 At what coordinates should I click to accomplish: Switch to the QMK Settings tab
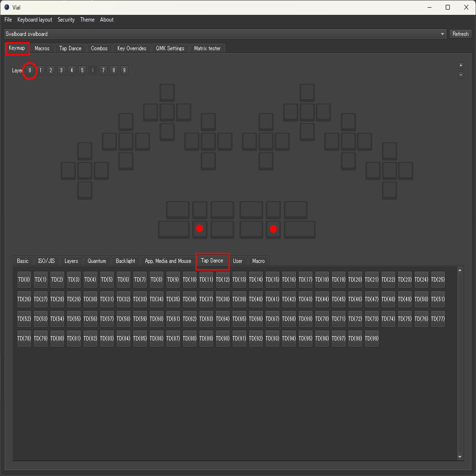(x=170, y=48)
